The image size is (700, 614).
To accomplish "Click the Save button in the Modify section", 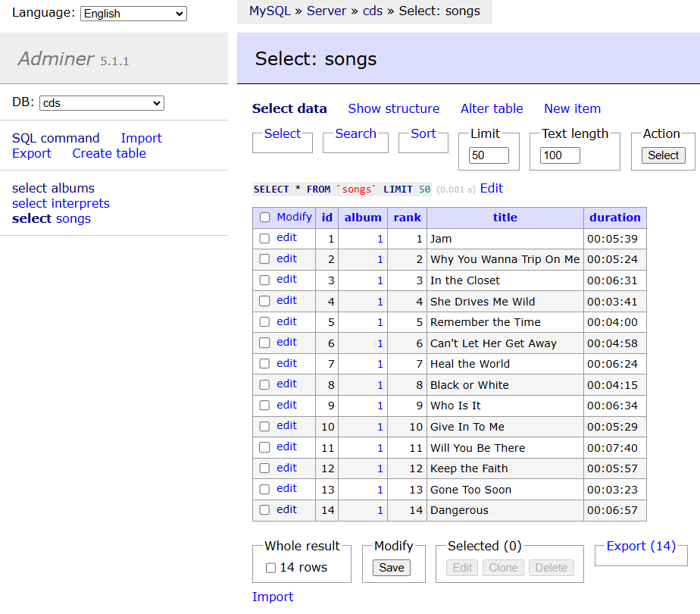I will point(391,567).
